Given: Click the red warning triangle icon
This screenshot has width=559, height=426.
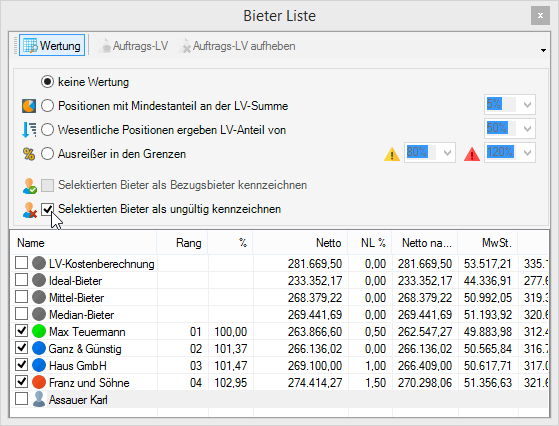Looking at the screenshot, I should tap(472, 154).
